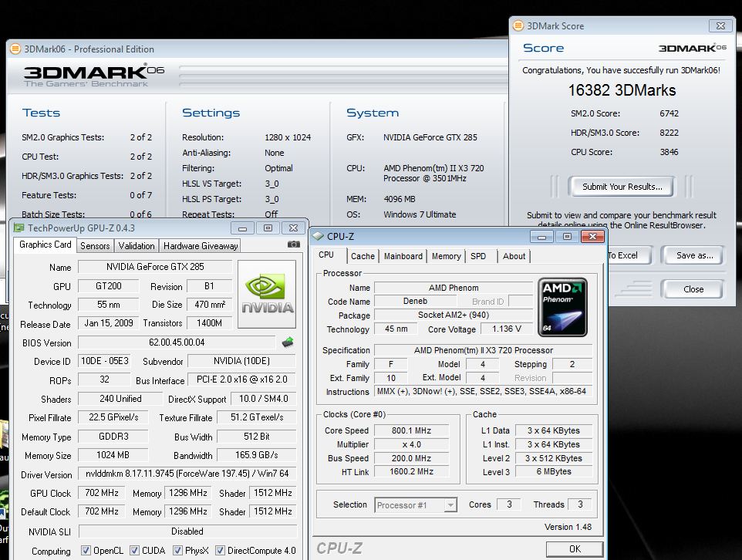This screenshot has height=560, width=742.
Task: Open the Hardware Giveaway tab
Action: (201, 246)
